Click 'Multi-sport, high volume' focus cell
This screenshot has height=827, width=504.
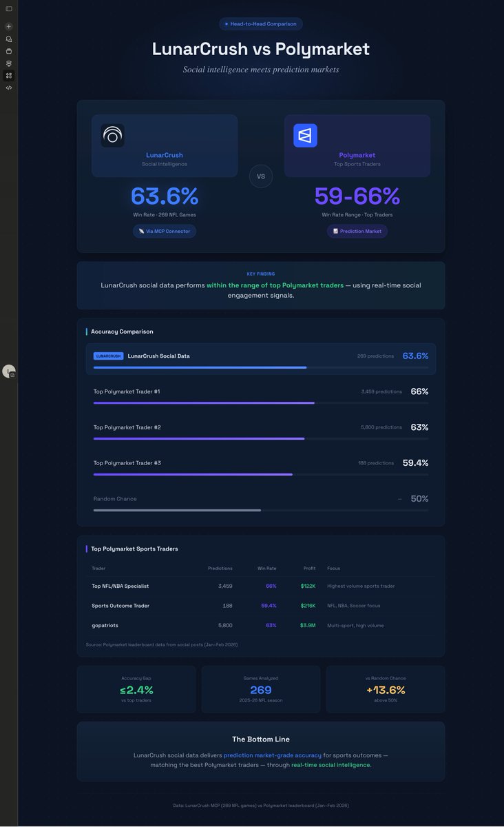(x=355, y=626)
